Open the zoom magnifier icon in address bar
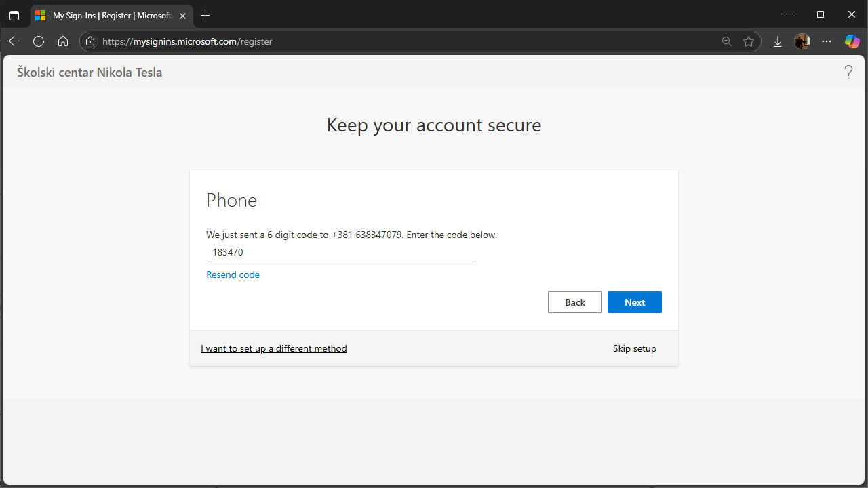Image resolution: width=868 pixels, height=488 pixels. tap(727, 41)
